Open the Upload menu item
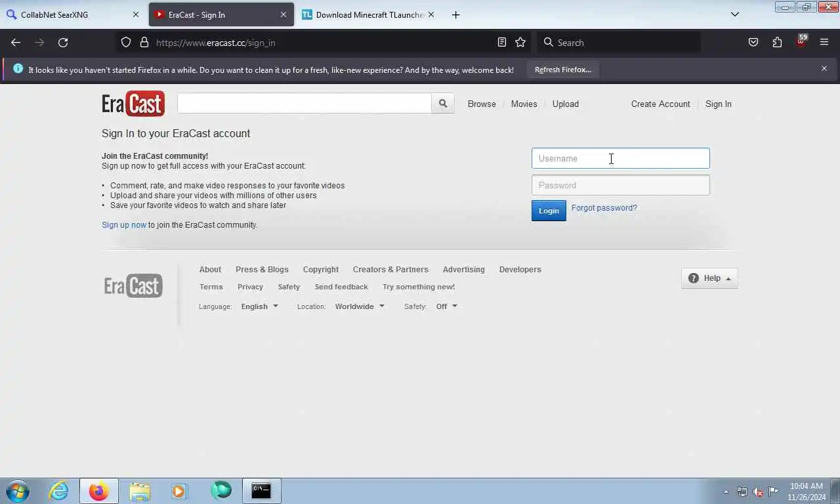 click(566, 104)
